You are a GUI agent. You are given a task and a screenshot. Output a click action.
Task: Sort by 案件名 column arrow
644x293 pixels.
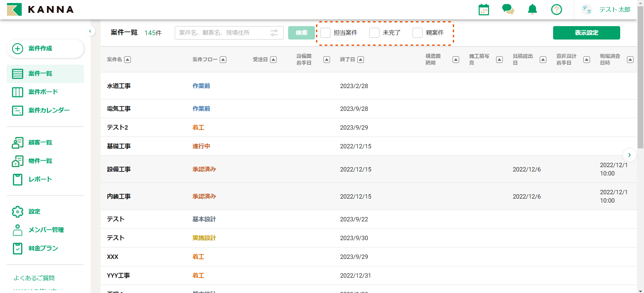[127, 60]
